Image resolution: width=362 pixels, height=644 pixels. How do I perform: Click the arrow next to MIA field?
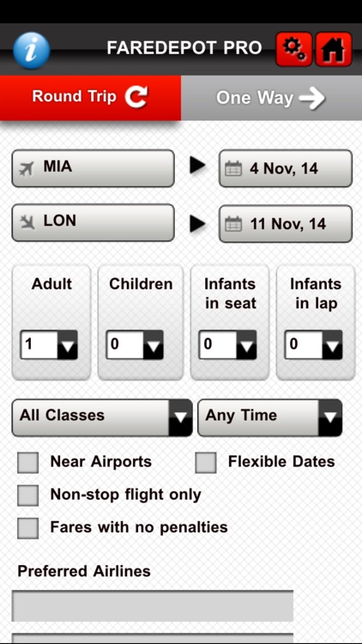(x=197, y=166)
